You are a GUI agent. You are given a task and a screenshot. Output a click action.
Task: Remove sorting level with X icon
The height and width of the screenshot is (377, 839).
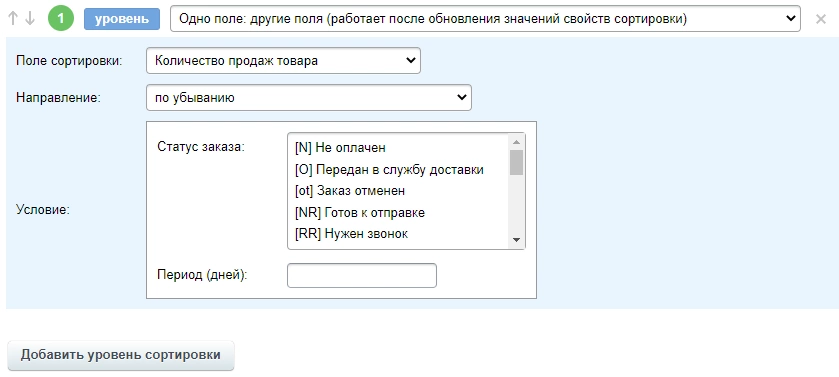(821, 19)
